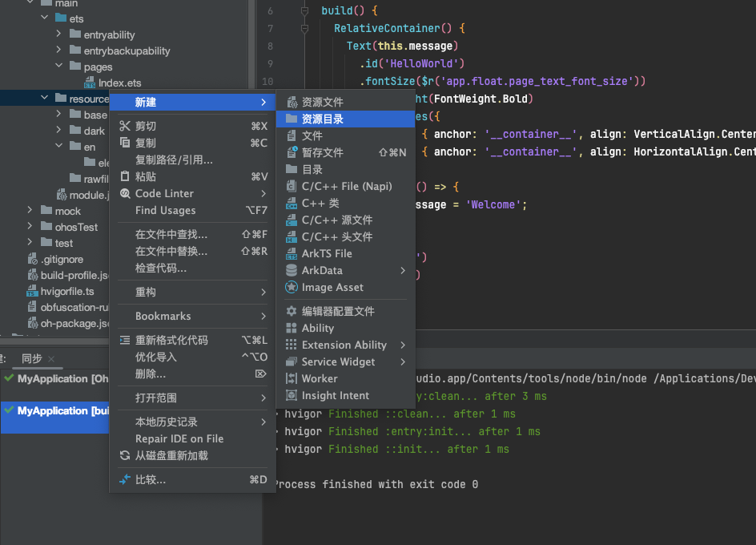Screen dimensions: 756x545
Task: Click the ArkData database icon
Action: click(292, 270)
